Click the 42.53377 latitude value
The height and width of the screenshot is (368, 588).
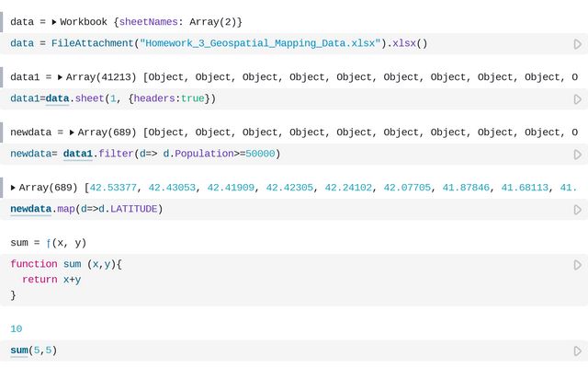[113, 188]
